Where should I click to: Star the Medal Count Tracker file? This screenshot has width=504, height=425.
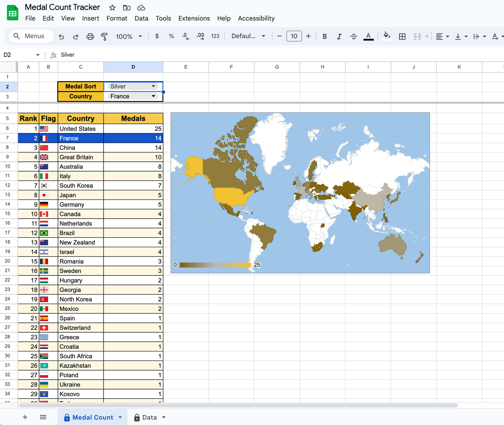coord(112,7)
